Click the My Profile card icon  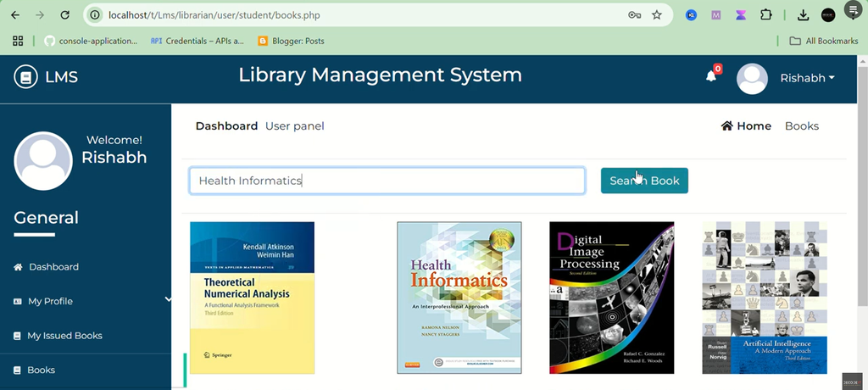[17, 301]
